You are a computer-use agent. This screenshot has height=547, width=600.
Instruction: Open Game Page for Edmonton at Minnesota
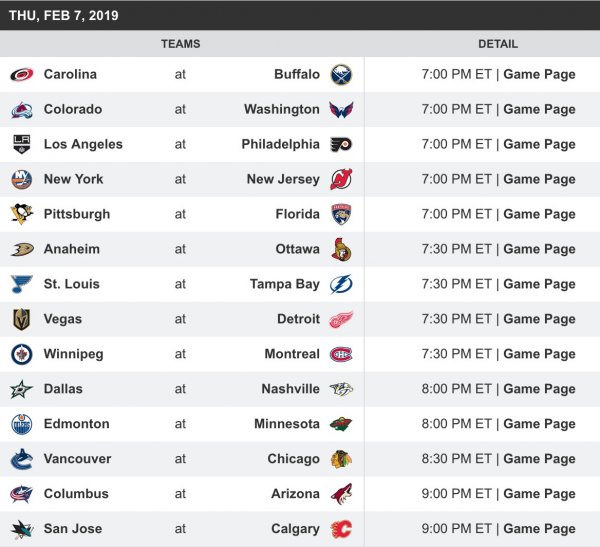click(539, 424)
